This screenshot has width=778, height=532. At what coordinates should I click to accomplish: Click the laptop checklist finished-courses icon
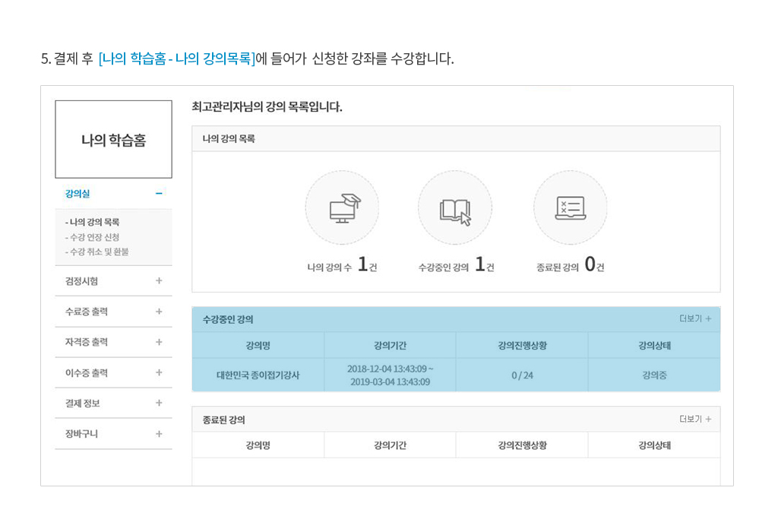tap(570, 207)
